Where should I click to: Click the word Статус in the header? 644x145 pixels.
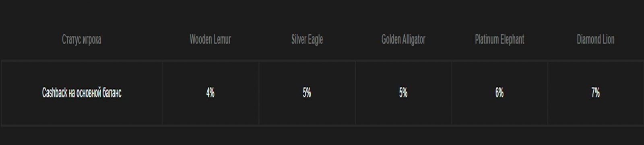click(x=70, y=39)
